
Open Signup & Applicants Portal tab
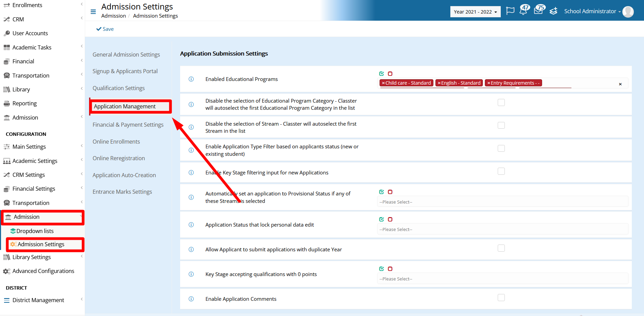[125, 71]
